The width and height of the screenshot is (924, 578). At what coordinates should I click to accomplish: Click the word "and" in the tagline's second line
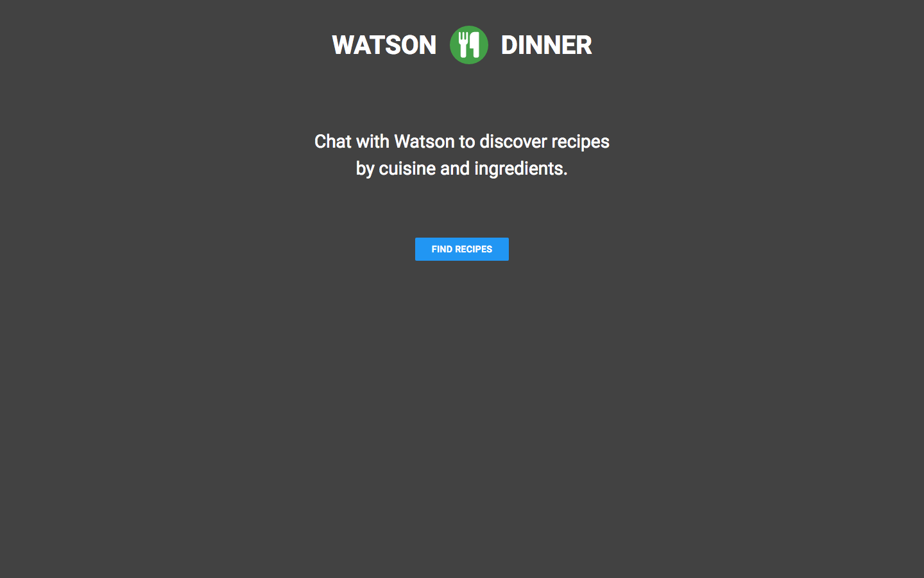pyautogui.click(x=455, y=168)
